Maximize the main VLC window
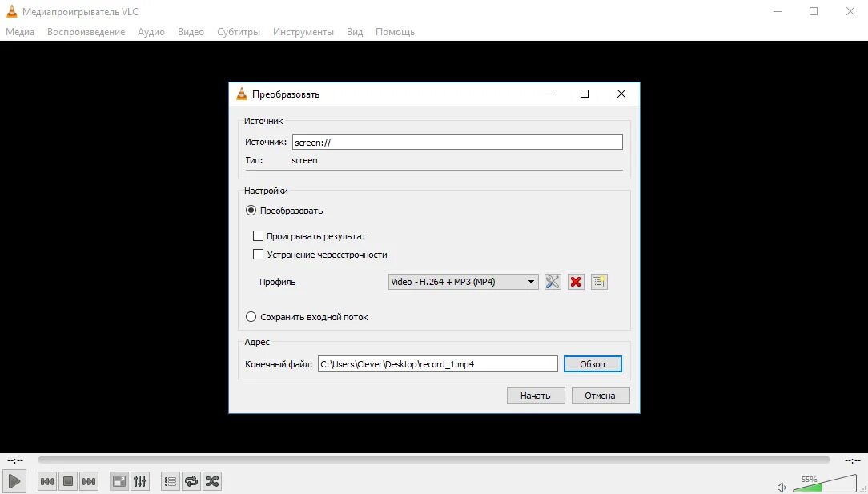This screenshot has width=868, height=494. coord(814,11)
